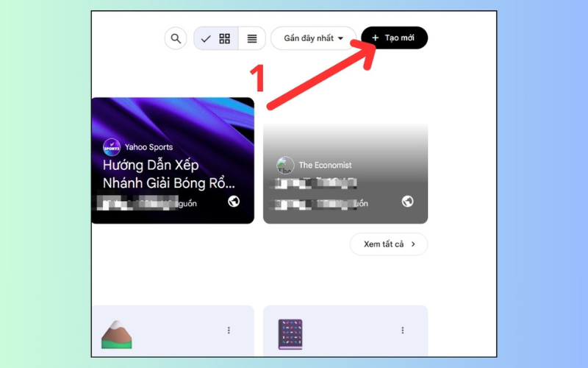The width and height of the screenshot is (588, 368).
Task: Switch to grid view layout
Action: [225, 38]
